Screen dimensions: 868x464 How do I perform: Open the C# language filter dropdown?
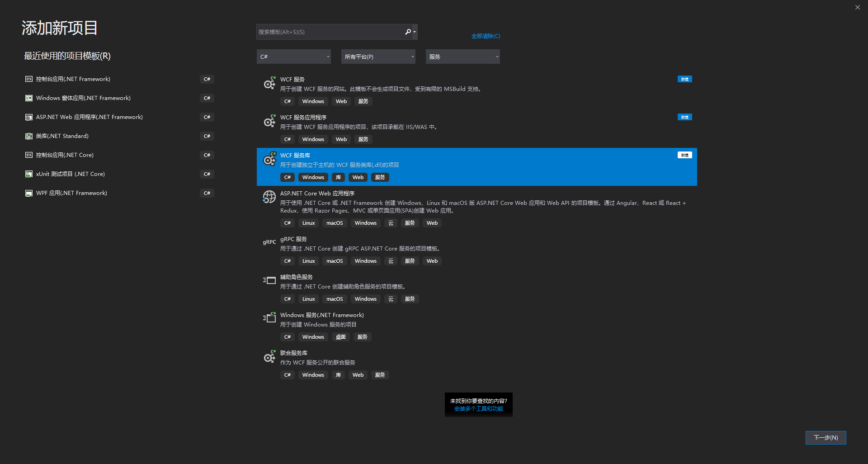coord(294,57)
